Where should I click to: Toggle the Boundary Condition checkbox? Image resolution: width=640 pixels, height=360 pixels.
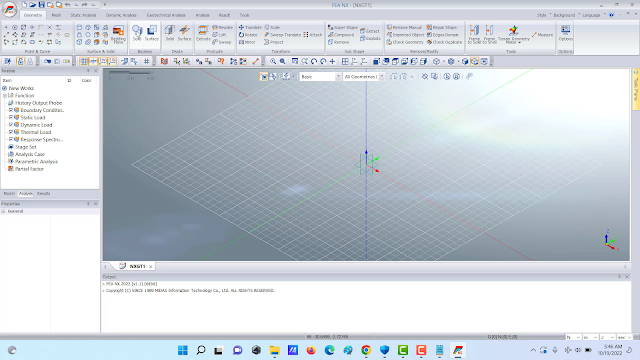11,110
